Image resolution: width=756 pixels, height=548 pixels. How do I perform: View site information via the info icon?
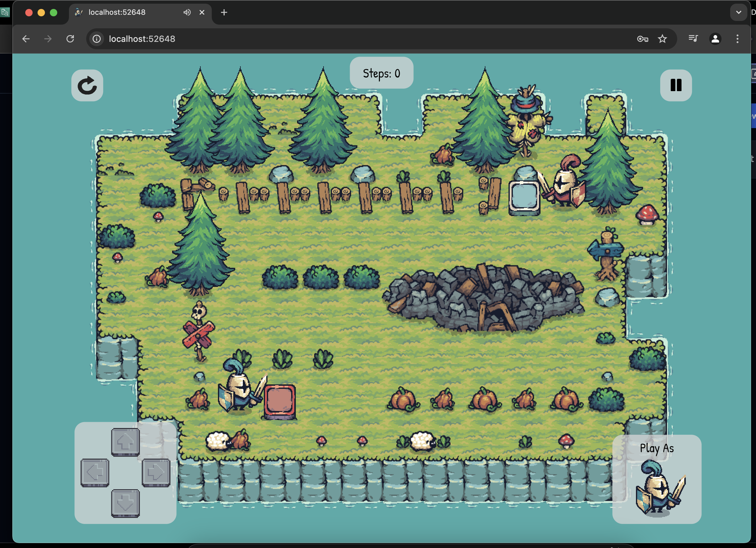pos(97,39)
